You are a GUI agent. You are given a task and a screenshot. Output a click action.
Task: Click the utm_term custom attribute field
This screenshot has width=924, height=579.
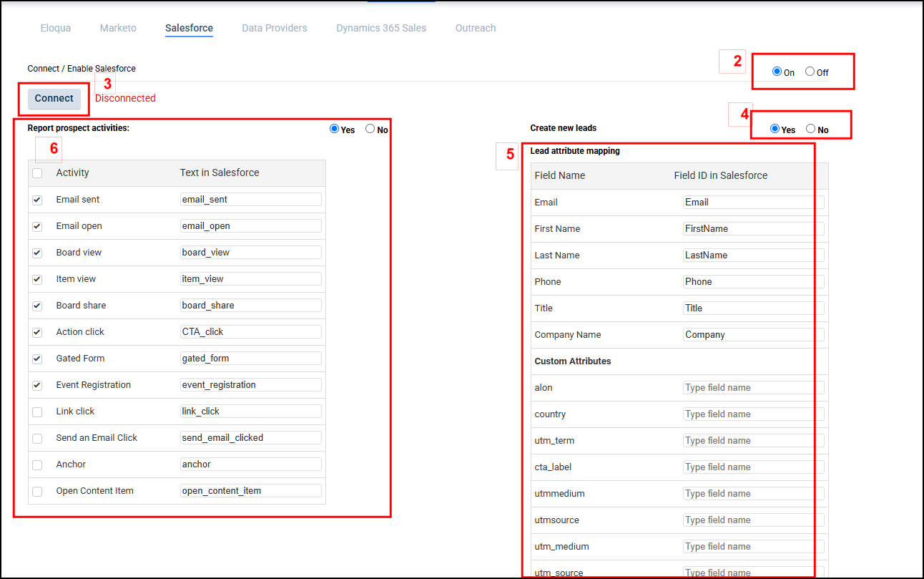pyautogui.click(x=754, y=441)
